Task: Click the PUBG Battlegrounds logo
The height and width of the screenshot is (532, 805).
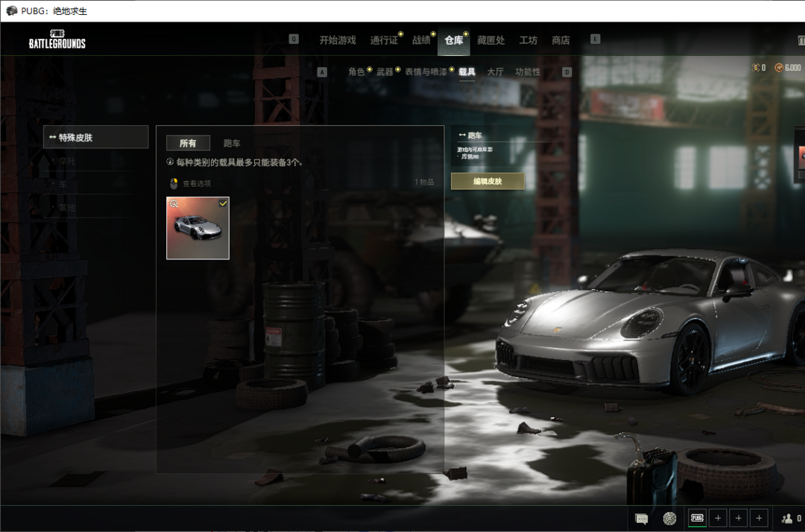Action: [x=57, y=39]
